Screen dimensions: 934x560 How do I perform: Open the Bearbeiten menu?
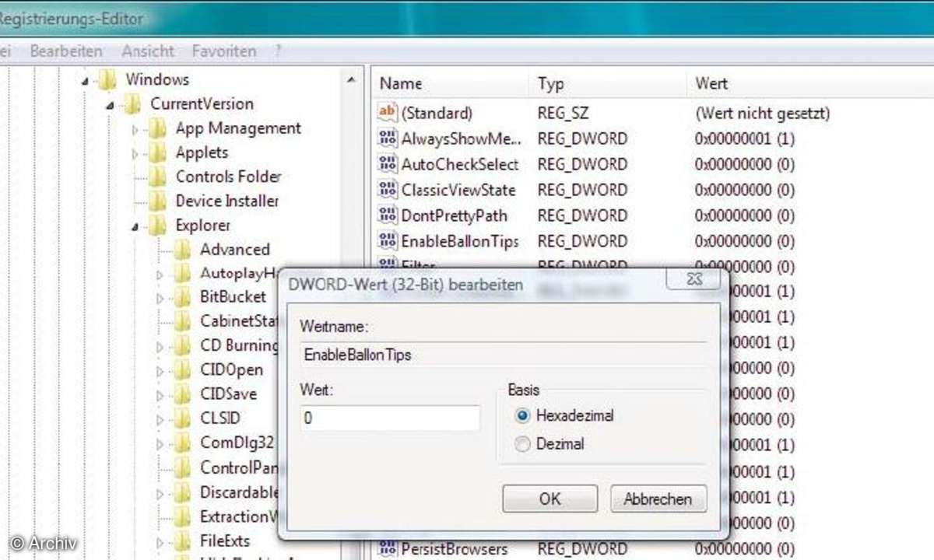[66, 51]
